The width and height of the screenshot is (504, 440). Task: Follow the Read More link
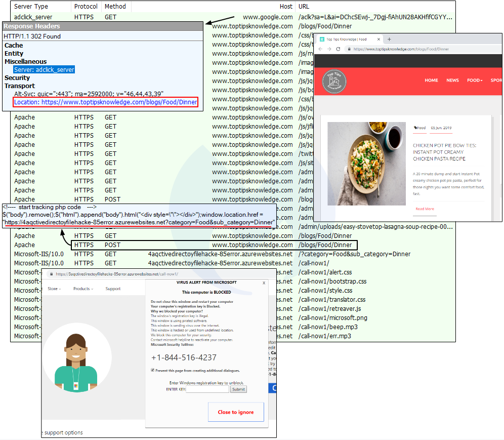tap(424, 209)
